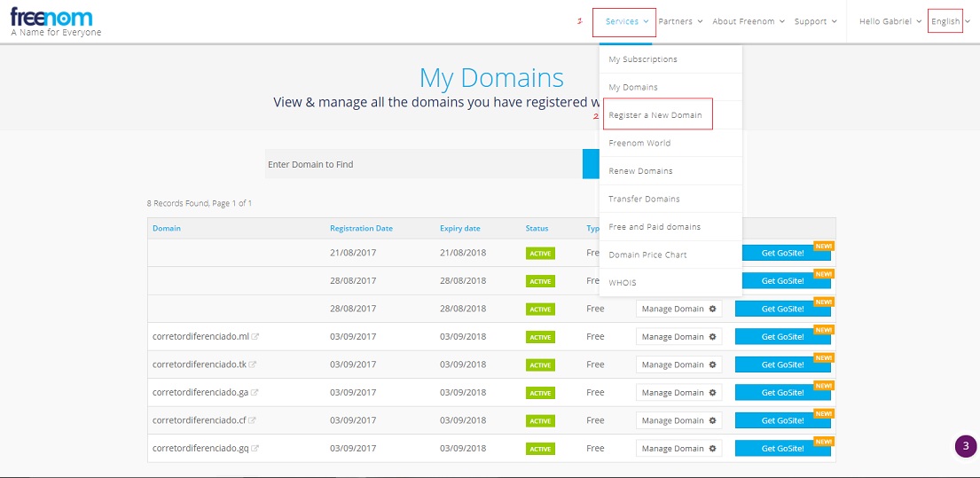Image resolution: width=980 pixels, height=478 pixels.
Task: Click ACTIVE status badge for corretordiferenciado.gq
Action: pyautogui.click(x=541, y=450)
